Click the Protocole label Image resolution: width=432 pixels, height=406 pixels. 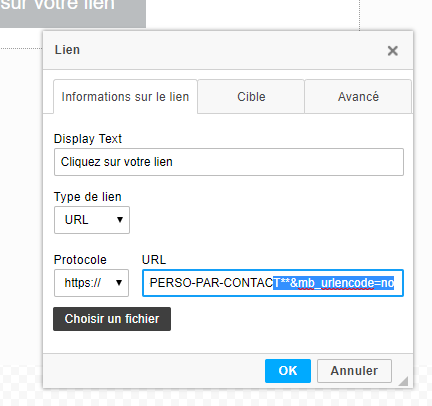coord(80,260)
